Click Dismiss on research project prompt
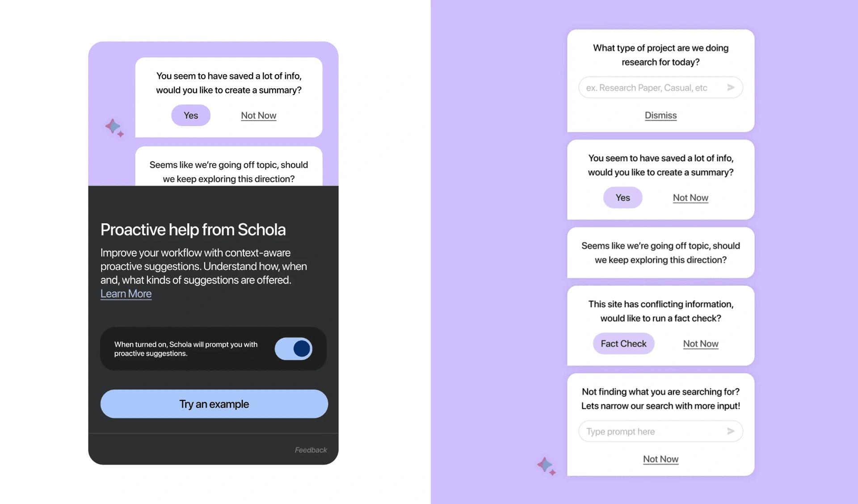Image resolution: width=858 pixels, height=504 pixels. (x=660, y=115)
